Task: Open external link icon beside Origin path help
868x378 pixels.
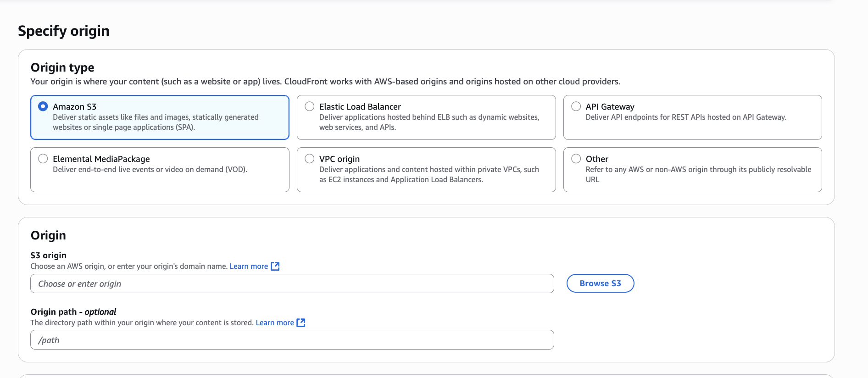Action: [301, 323]
